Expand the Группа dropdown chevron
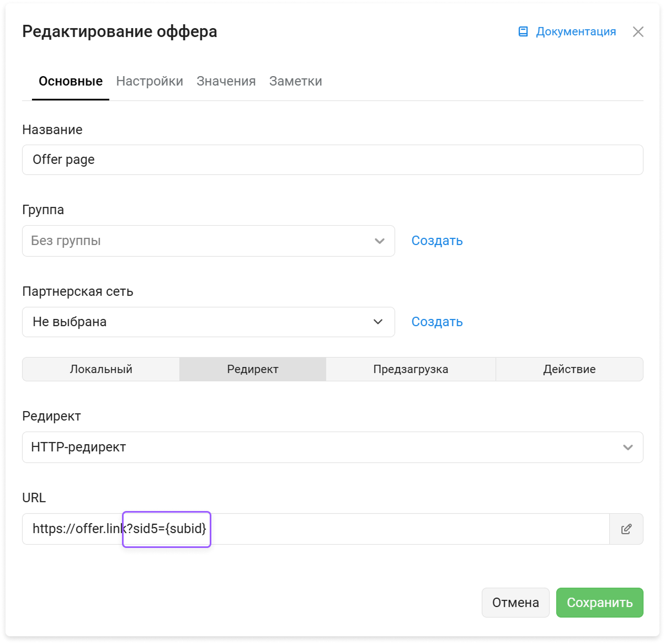The image size is (665, 644). [x=380, y=241]
